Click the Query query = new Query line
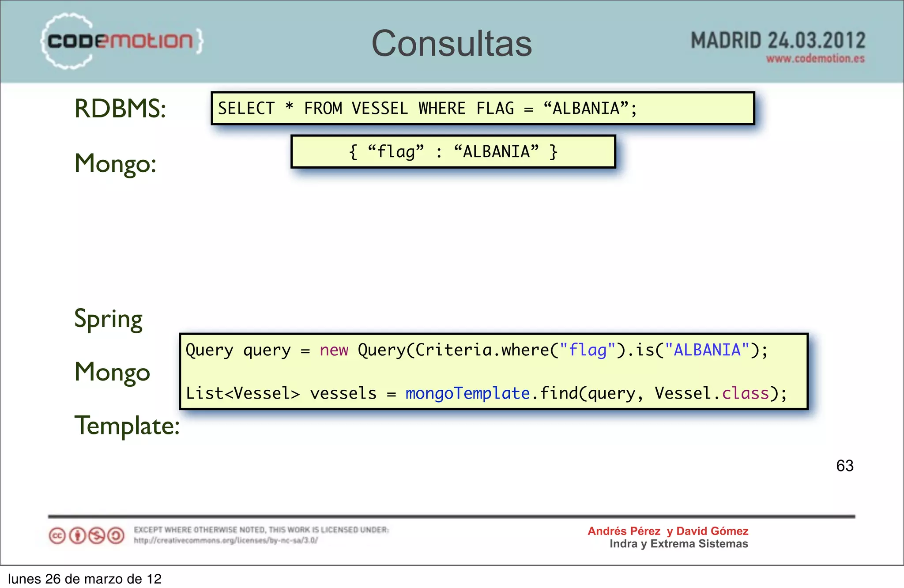 (477, 350)
